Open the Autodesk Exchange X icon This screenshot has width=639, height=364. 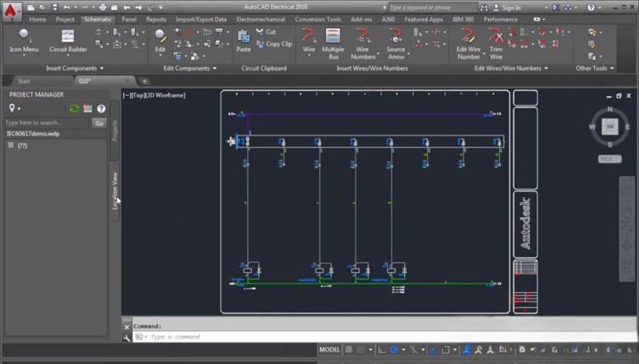point(556,8)
